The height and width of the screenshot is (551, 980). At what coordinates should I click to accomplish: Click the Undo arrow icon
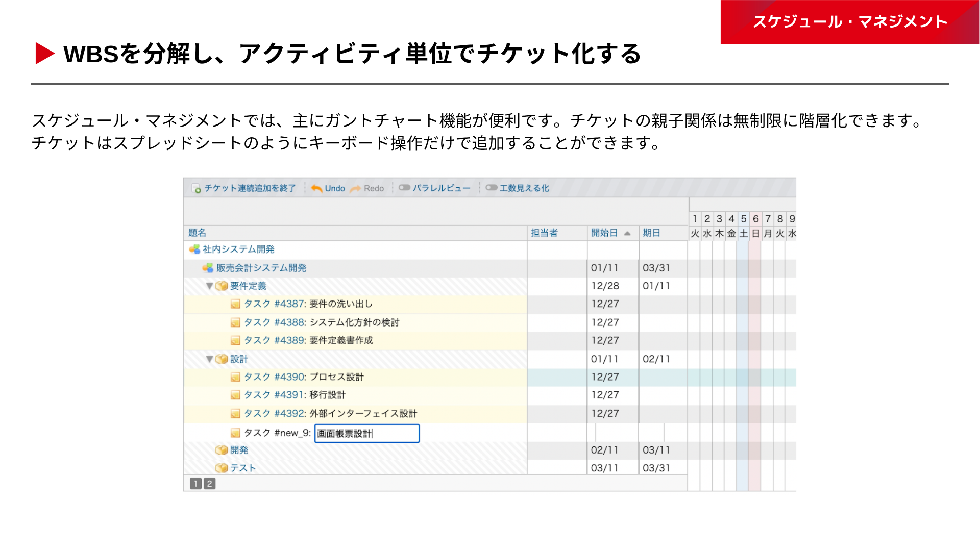tap(316, 188)
